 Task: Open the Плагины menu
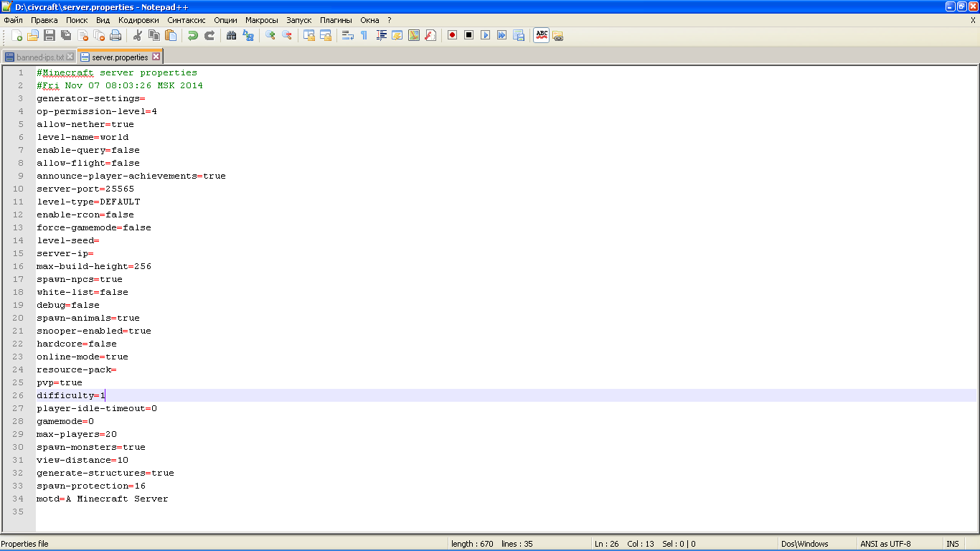[x=336, y=20]
